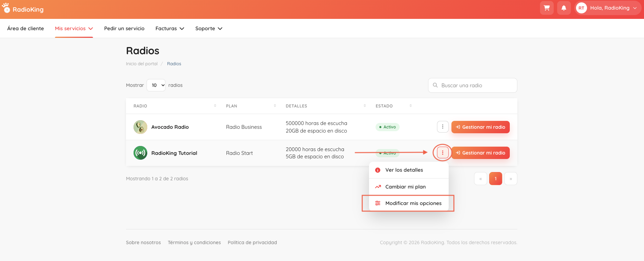Click the Activo status badge for Avocado Radio

[x=388, y=127]
